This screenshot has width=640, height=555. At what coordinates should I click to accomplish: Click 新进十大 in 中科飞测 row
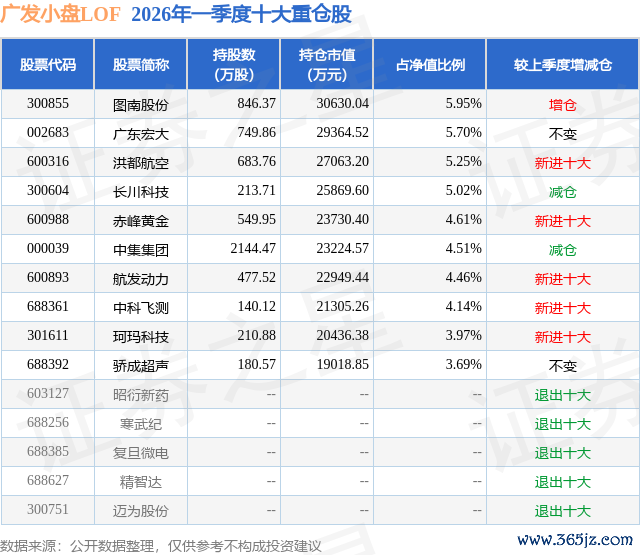[562, 308]
